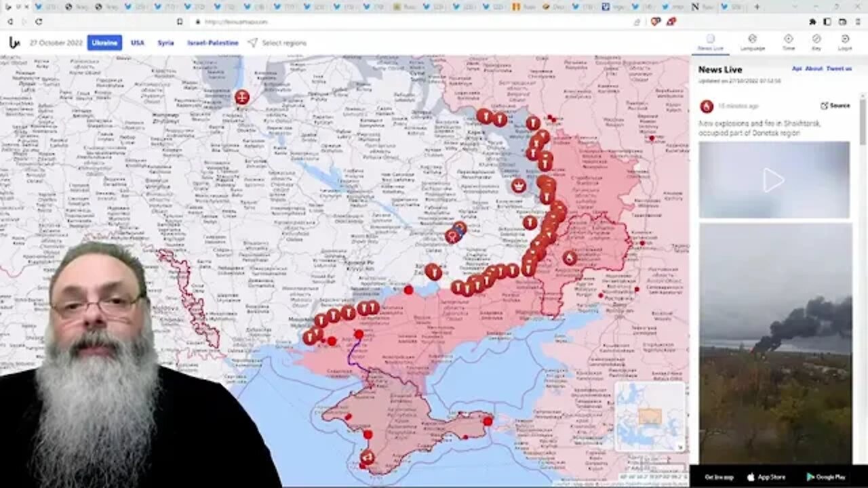This screenshot has width=868, height=488.
Task: Read the Shakhtarsk explosions news headline
Action: (x=758, y=129)
